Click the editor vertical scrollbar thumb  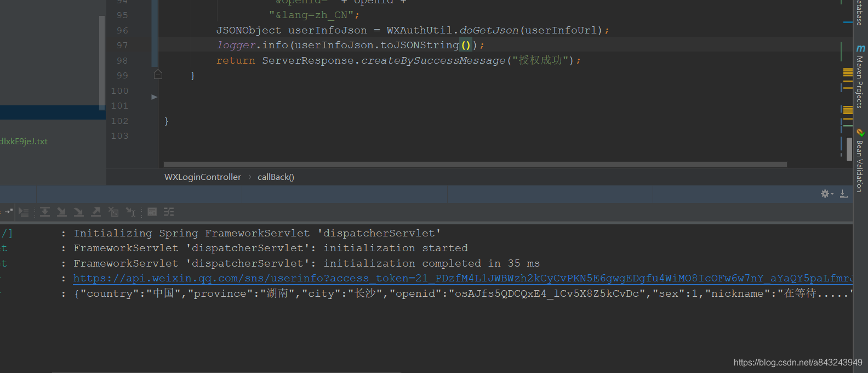[849, 149]
